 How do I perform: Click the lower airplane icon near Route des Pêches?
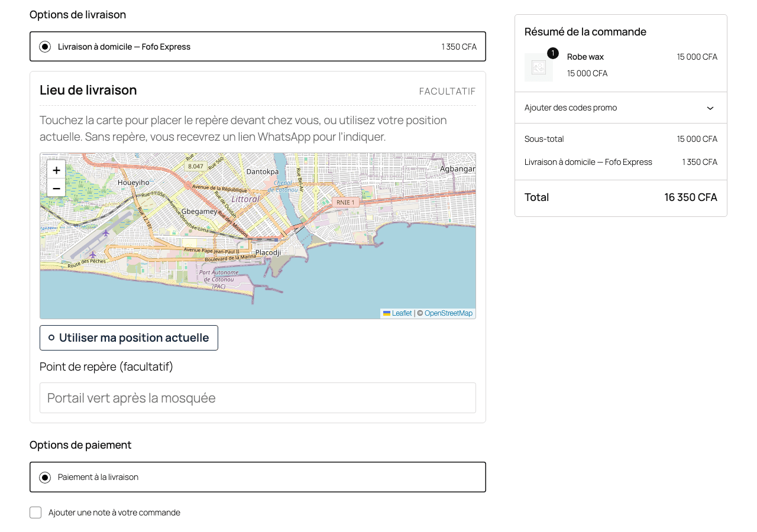pos(92,255)
